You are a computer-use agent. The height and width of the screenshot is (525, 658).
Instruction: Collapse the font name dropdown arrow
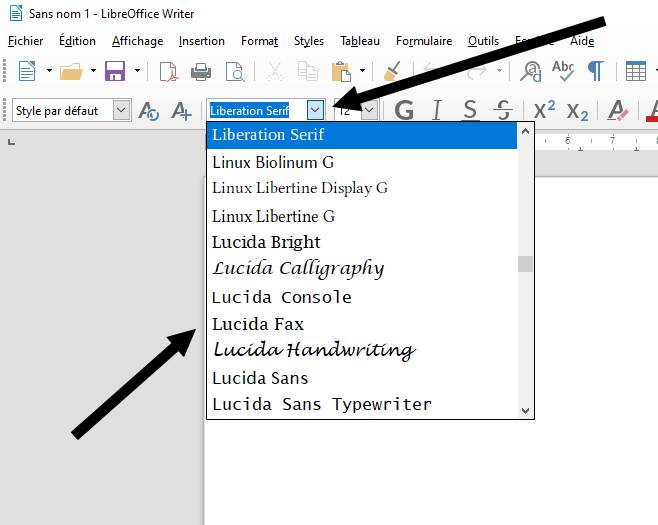pyautogui.click(x=316, y=110)
